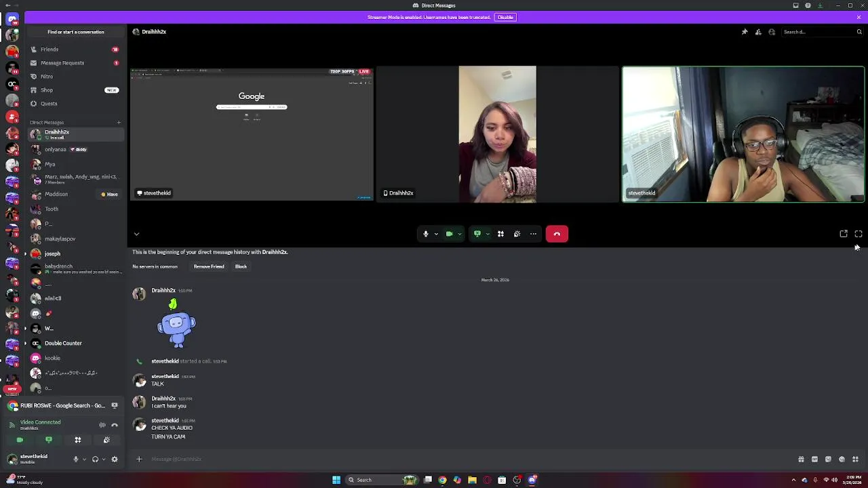Click the Block button
The image size is (868, 488).
point(241,266)
